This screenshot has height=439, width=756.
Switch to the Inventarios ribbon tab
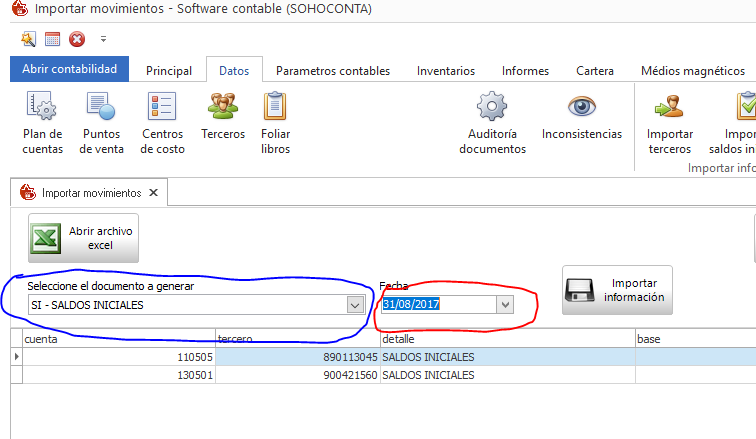pos(445,71)
